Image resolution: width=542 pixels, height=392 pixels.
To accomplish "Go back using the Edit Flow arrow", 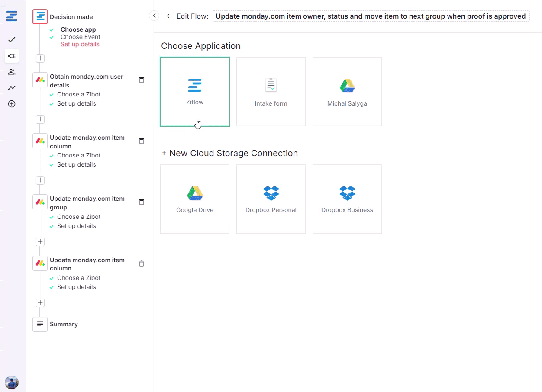I will 170,16.
